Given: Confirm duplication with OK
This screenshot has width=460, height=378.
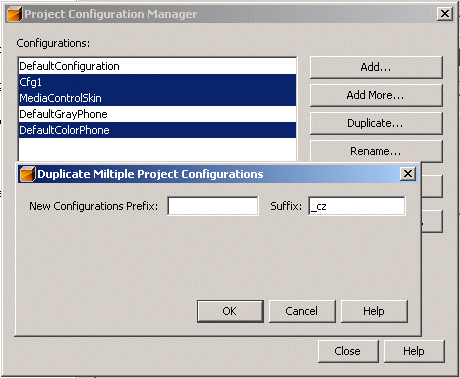Looking at the screenshot, I should tap(230, 311).
